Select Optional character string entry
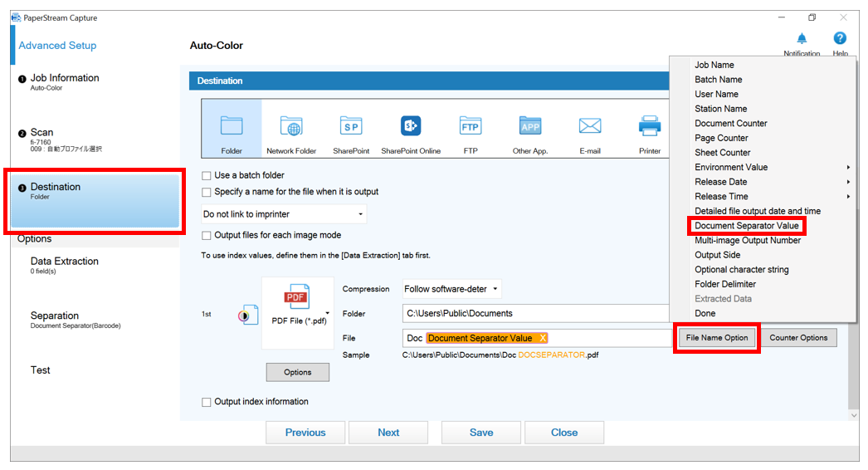 (x=741, y=269)
